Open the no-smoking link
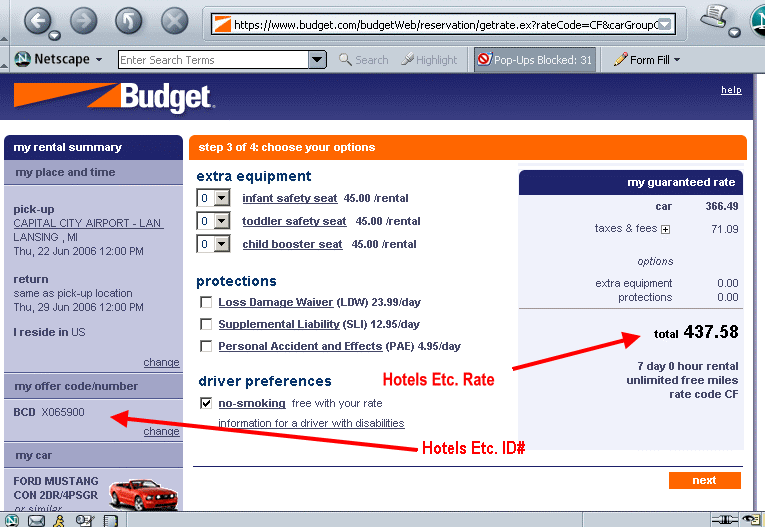 (x=252, y=403)
